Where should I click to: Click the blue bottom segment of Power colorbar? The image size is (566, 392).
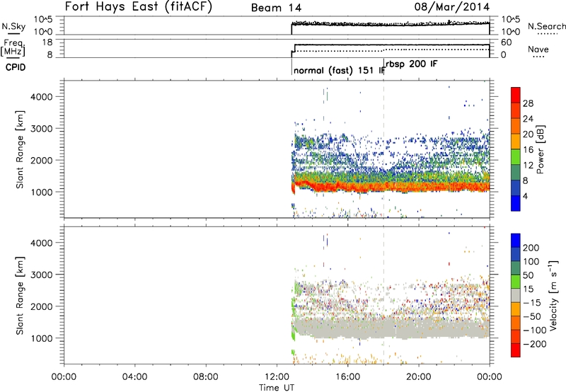(x=516, y=203)
